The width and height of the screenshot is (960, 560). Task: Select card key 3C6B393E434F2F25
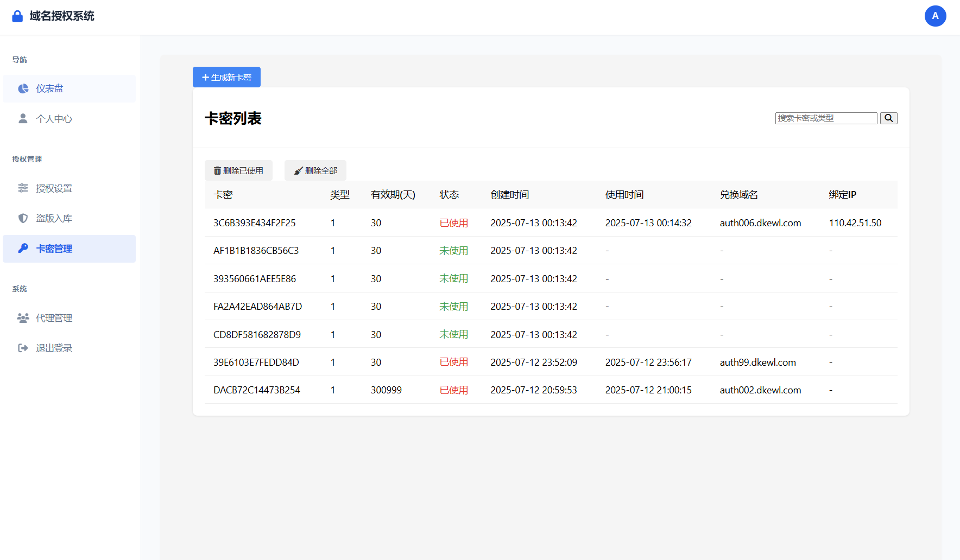pos(254,223)
